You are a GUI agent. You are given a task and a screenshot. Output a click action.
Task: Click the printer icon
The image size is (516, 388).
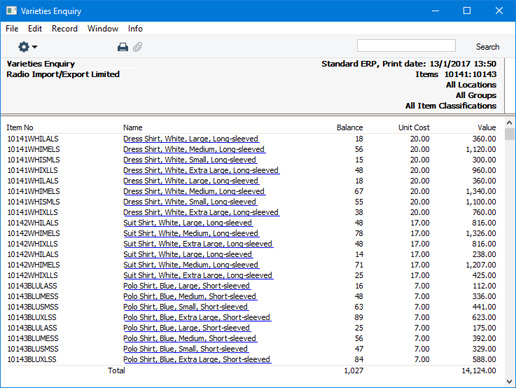coord(123,47)
